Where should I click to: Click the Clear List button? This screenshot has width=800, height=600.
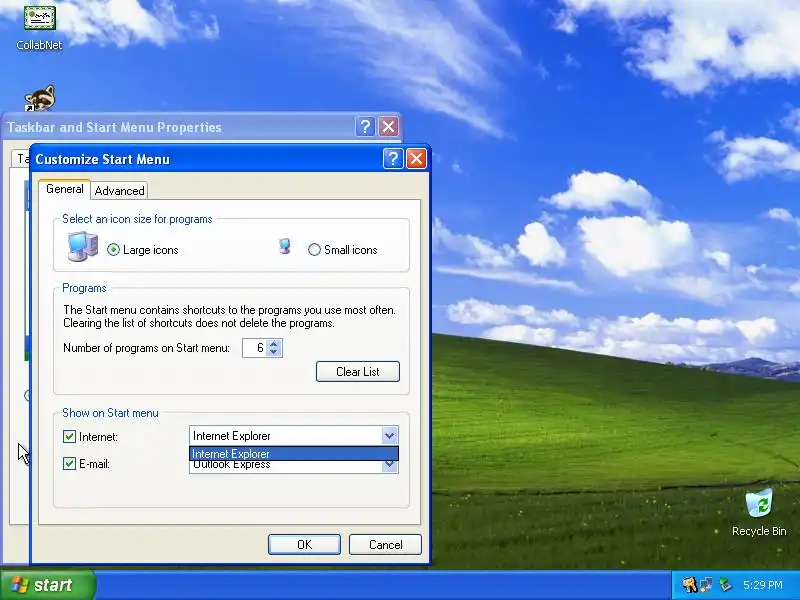click(358, 371)
